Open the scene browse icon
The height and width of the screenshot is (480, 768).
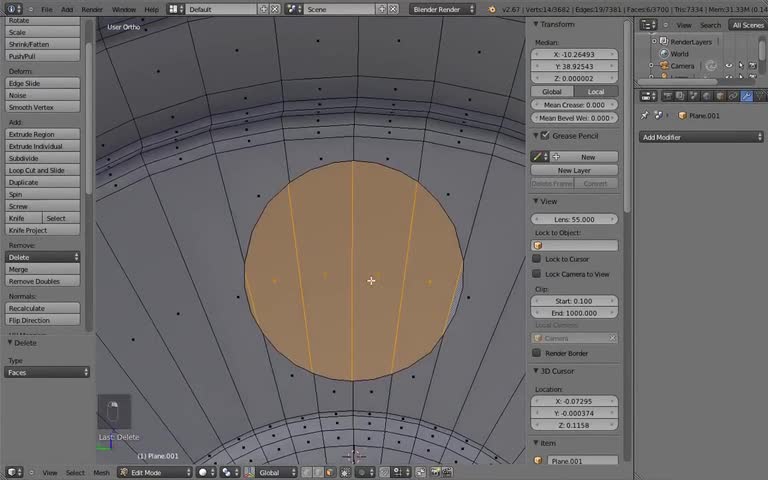[293, 9]
